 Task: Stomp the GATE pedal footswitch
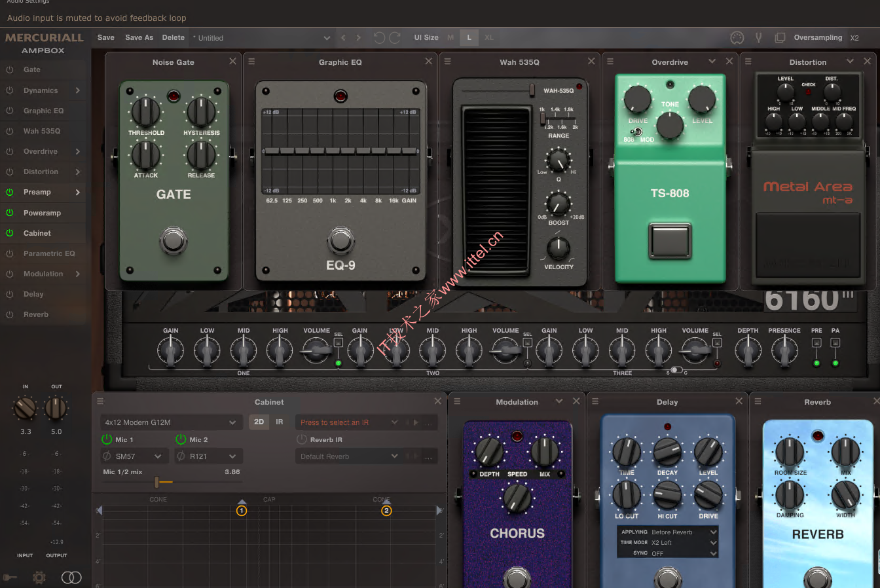click(174, 241)
